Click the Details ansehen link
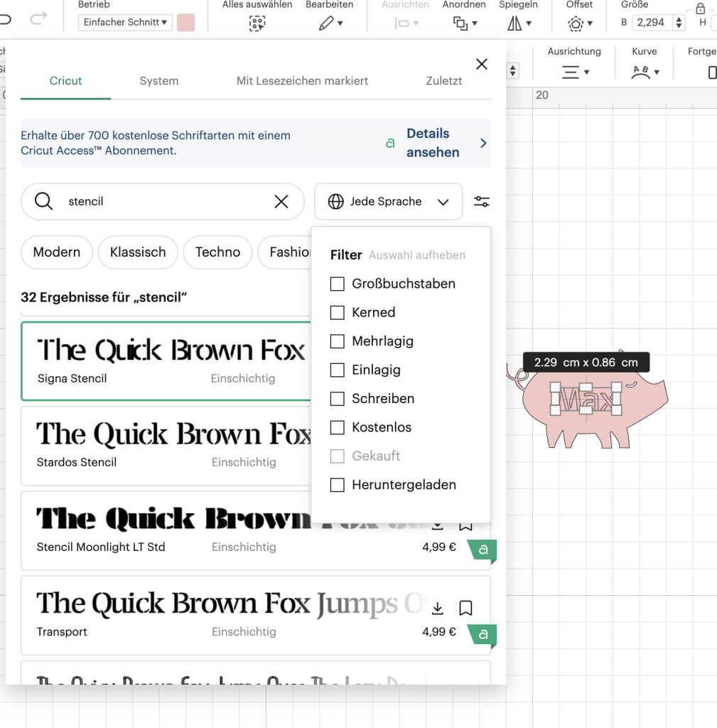The height and width of the screenshot is (728, 717). point(433,143)
